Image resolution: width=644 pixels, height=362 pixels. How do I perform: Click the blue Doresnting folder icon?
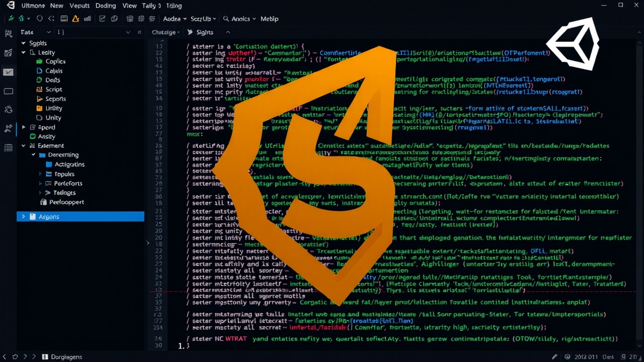43,155
